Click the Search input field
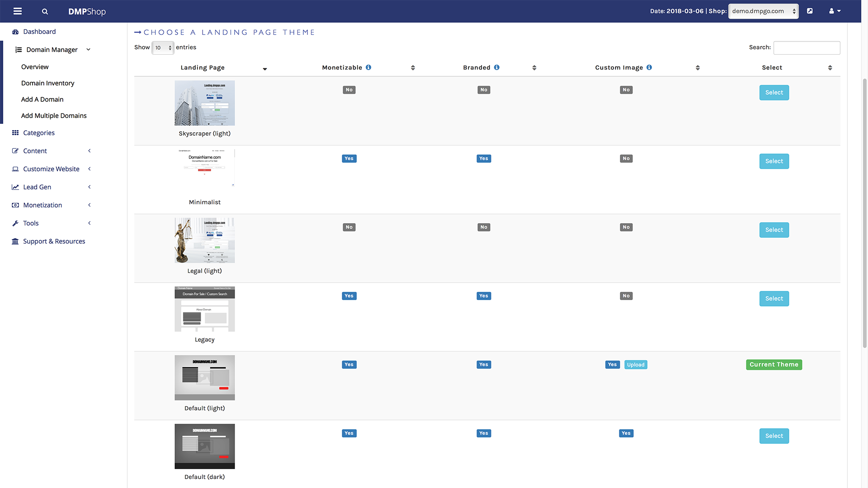 (x=807, y=48)
